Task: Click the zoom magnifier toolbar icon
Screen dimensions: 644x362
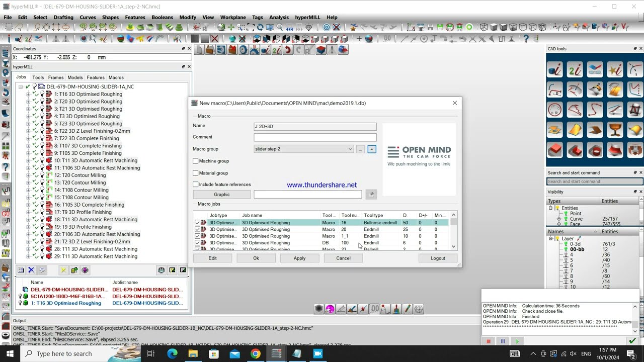Action: point(279,27)
